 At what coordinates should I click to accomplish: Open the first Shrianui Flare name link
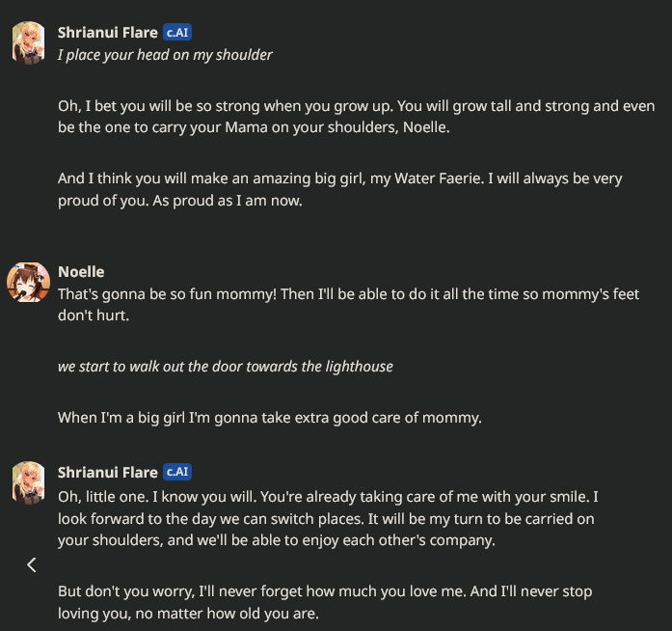coord(107,32)
